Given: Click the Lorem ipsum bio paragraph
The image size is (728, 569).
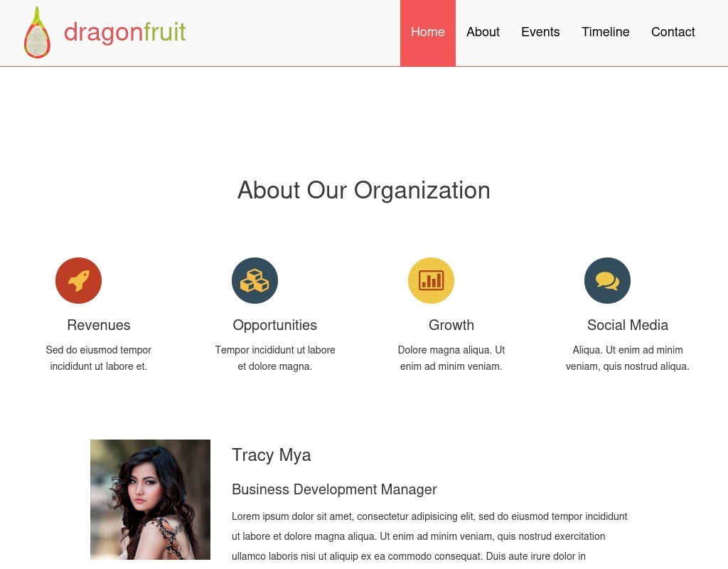Looking at the screenshot, I should (429, 536).
